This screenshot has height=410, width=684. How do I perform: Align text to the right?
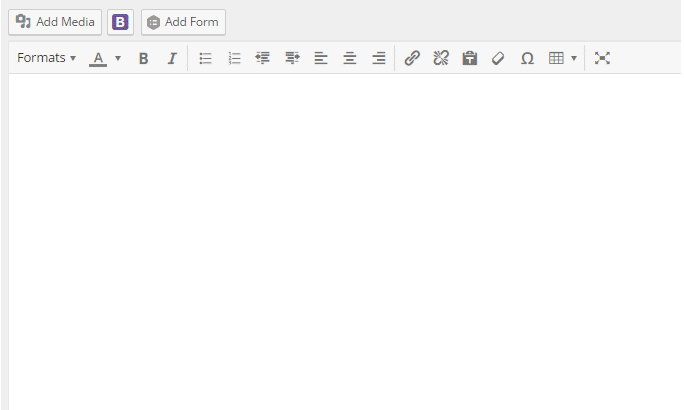(x=378, y=58)
